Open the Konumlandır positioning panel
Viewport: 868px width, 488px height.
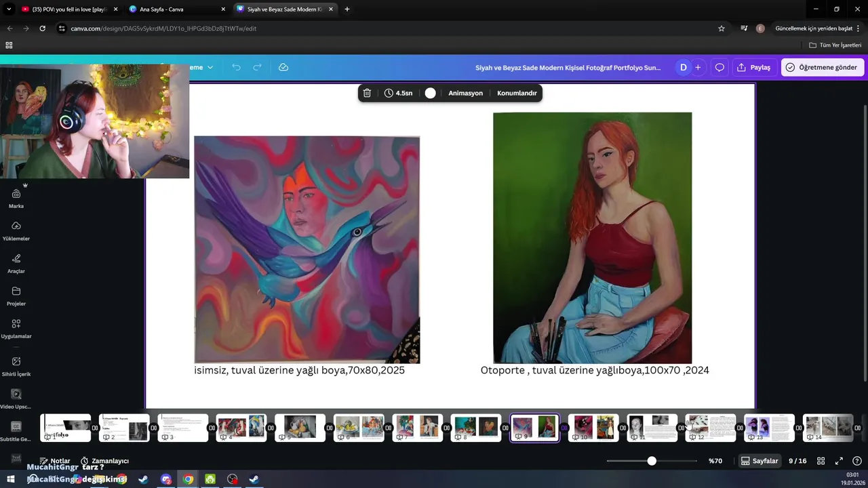pos(517,93)
